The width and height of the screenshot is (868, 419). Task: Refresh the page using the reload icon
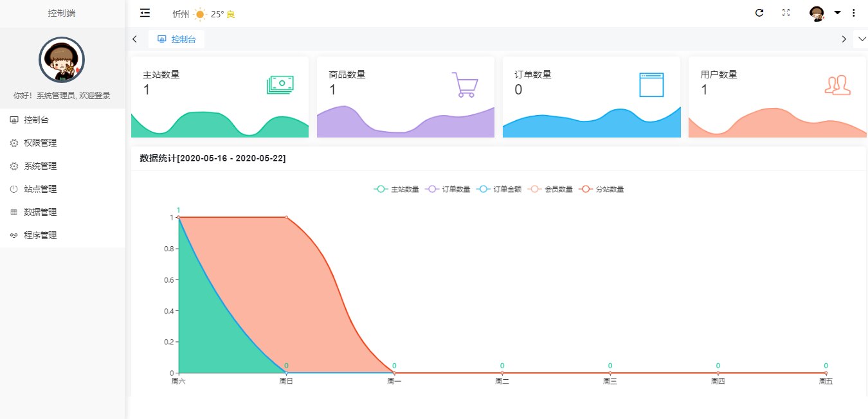coord(759,12)
